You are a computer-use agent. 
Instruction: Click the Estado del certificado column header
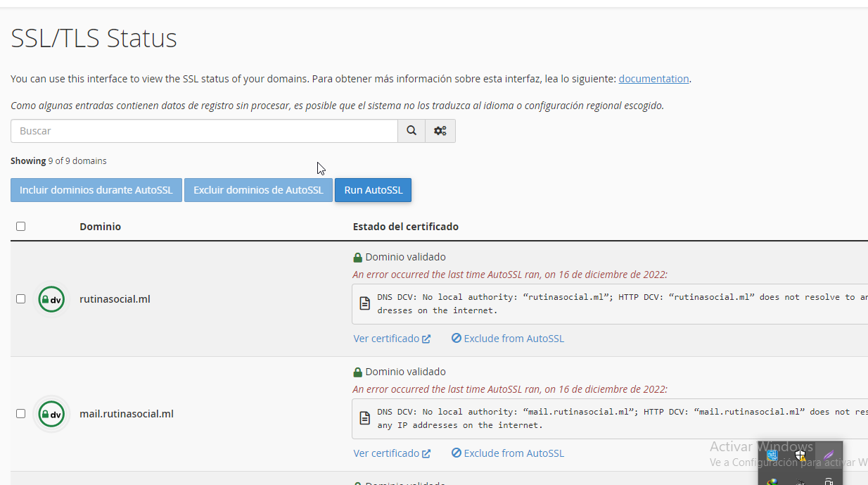pos(406,227)
